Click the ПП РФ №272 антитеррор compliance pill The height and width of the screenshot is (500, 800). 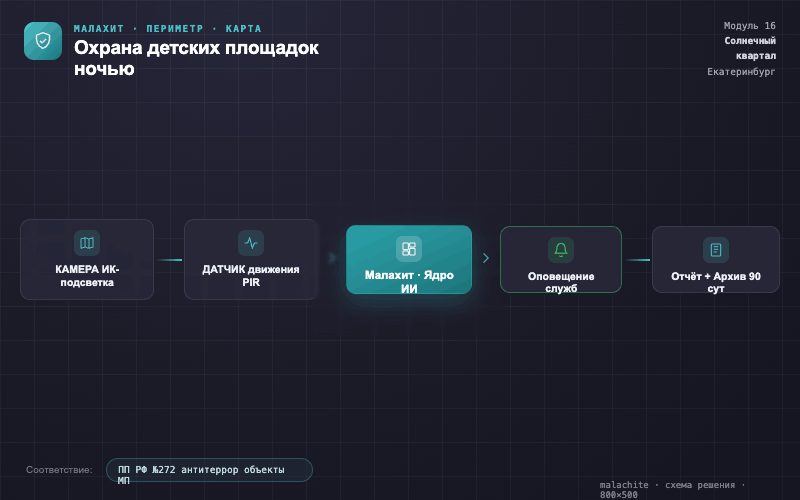pos(209,470)
